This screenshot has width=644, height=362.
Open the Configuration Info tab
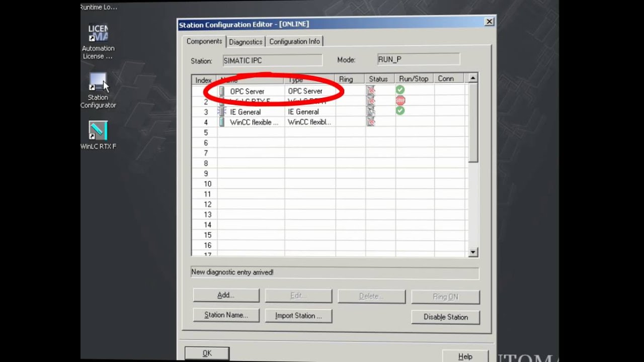pyautogui.click(x=294, y=42)
